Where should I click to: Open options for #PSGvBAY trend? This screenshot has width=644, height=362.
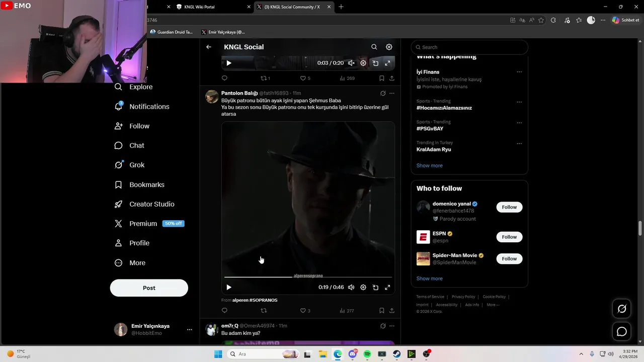click(x=519, y=123)
